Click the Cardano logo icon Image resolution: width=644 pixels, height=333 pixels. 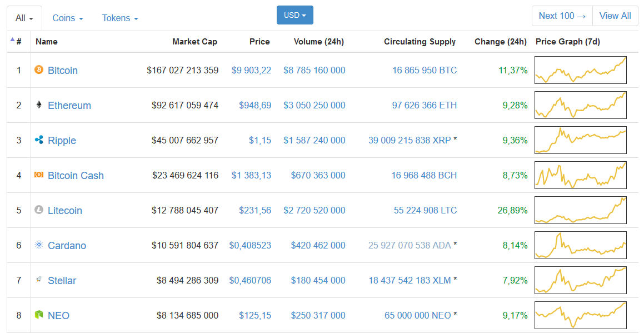(39, 245)
